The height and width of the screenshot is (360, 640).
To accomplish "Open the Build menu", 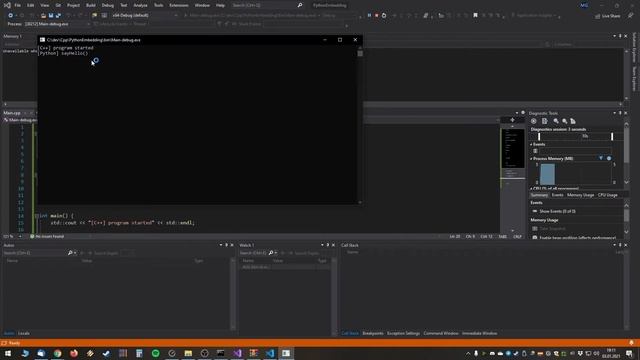I will pos(91,5).
